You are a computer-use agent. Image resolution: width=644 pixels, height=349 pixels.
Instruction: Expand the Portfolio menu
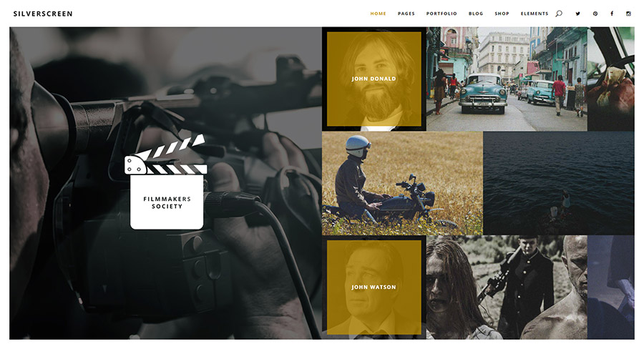click(x=441, y=14)
